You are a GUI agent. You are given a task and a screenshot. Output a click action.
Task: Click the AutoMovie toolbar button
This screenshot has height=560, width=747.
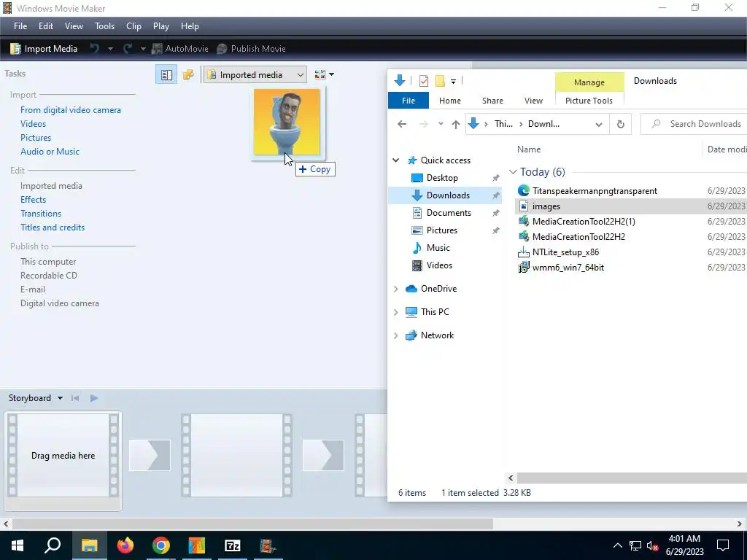point(180,49)
